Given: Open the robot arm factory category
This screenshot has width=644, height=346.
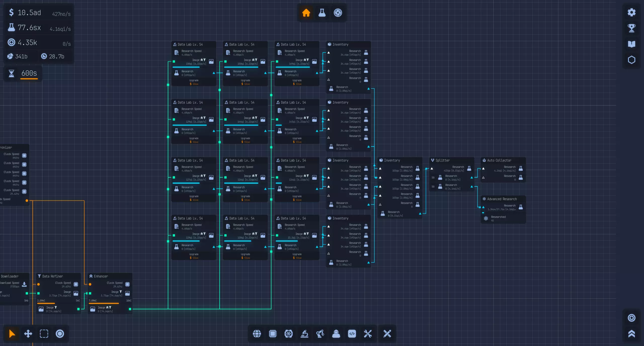Looking at the screenshot, I should [x=320, y=334].
